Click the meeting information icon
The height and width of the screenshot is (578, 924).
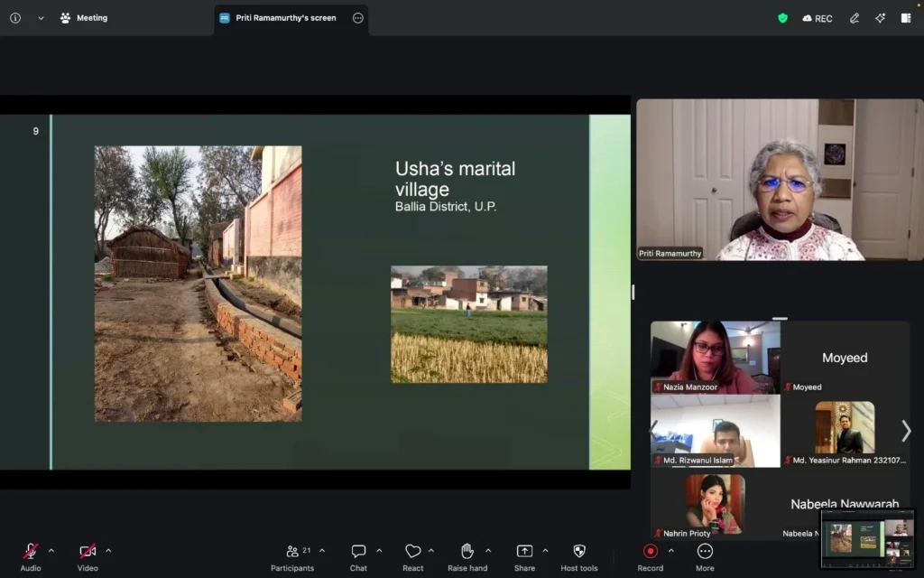click(x=14, y=17)
